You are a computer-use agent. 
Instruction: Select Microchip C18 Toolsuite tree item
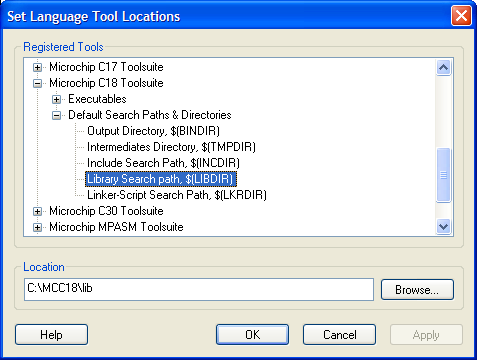tap(106, 83)
